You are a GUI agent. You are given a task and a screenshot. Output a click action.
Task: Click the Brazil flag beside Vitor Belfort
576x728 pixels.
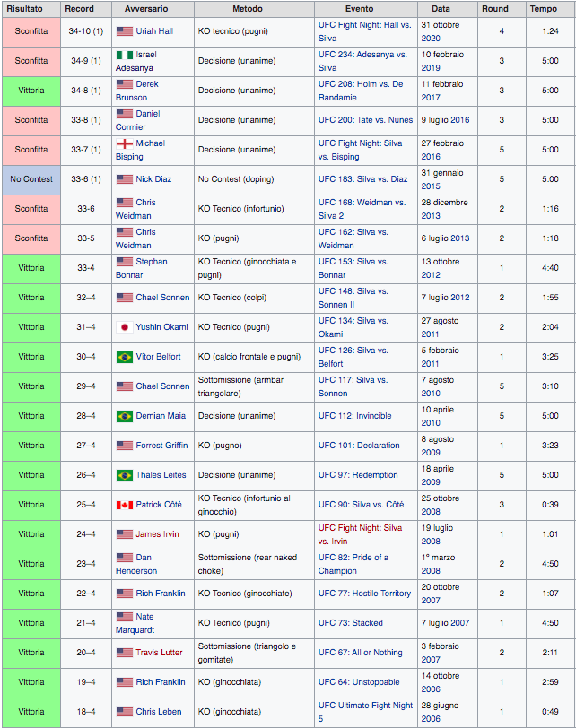pyautogui.click(x=125, y=357)
